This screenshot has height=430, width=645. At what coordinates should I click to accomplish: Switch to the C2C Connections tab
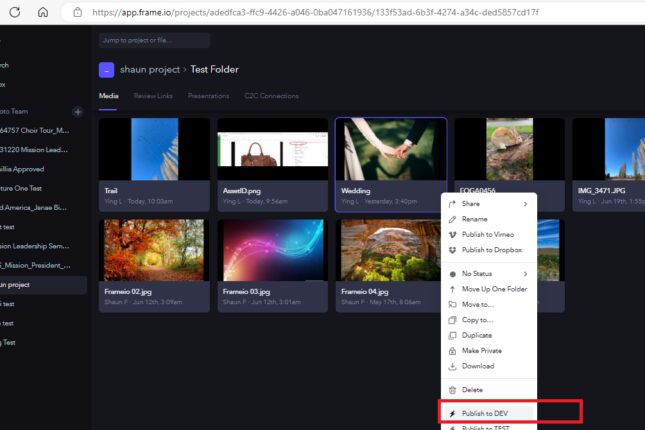click(x=271, y=96)
